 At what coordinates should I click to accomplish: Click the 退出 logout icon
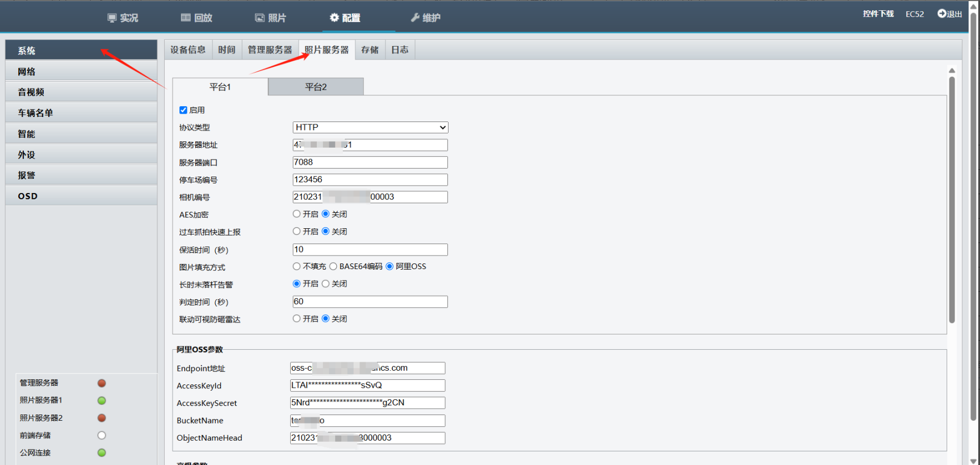click(942, 14)
